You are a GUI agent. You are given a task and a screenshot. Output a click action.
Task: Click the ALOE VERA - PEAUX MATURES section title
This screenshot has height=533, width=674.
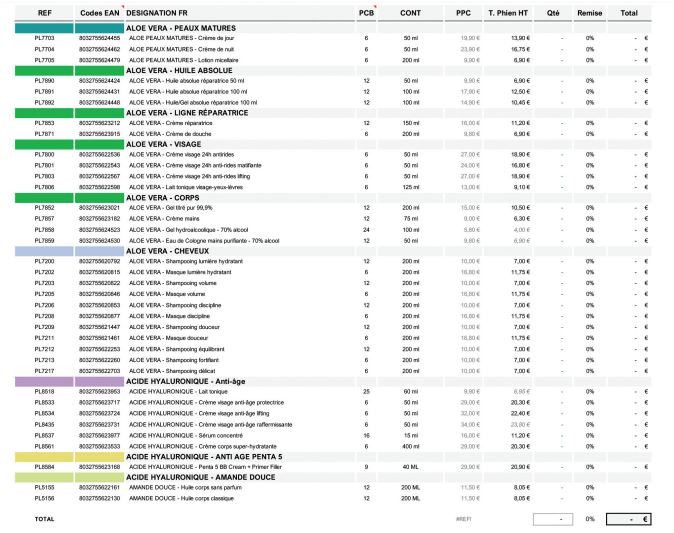pos(181,28)
